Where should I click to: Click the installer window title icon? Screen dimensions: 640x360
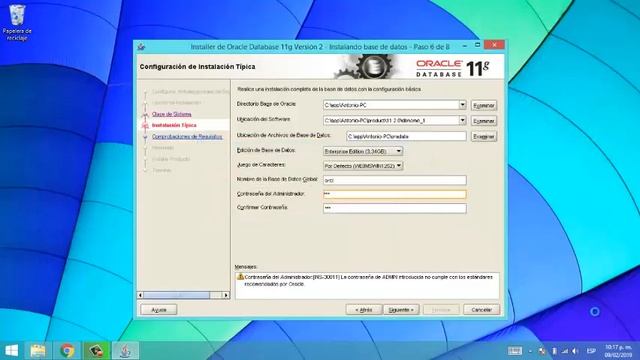141,47
